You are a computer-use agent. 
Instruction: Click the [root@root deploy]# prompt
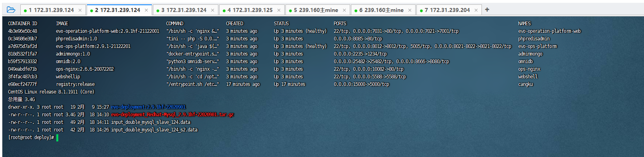coord(31,137)
